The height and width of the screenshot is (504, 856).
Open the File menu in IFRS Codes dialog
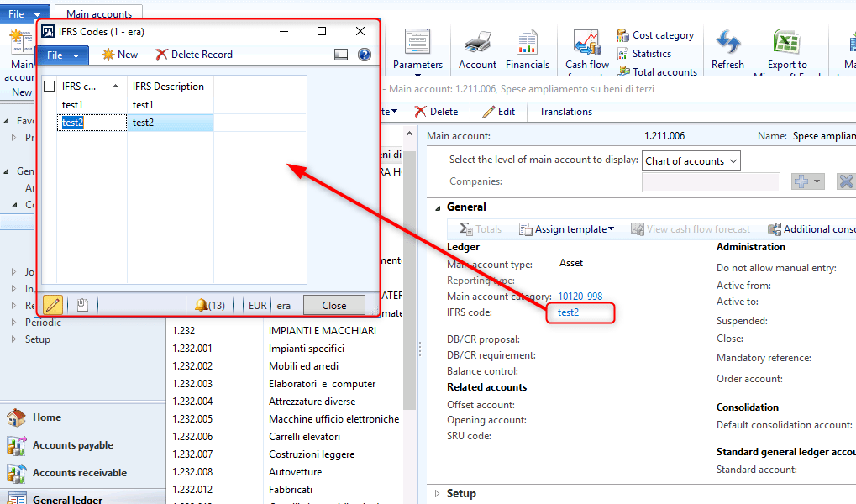coord(61,55)
